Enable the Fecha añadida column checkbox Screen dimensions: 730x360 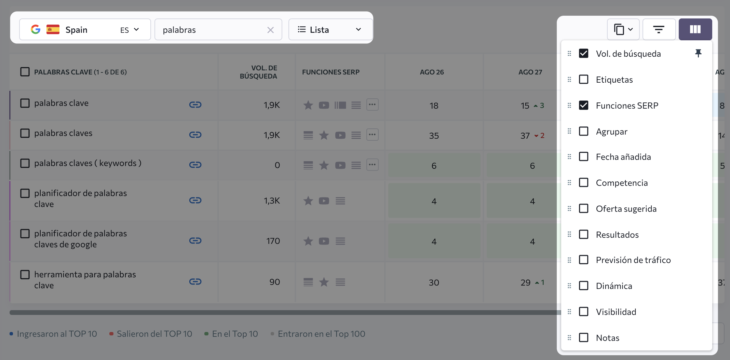point(583,156)
